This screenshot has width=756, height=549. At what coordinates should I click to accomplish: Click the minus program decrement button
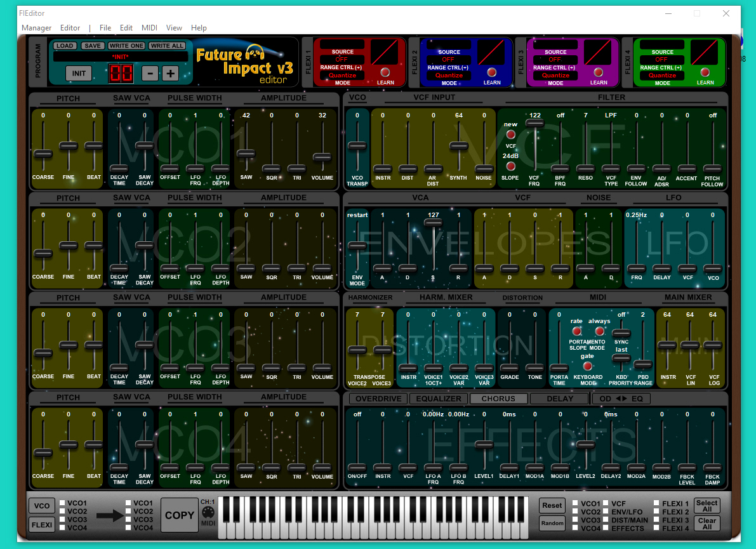150,73
